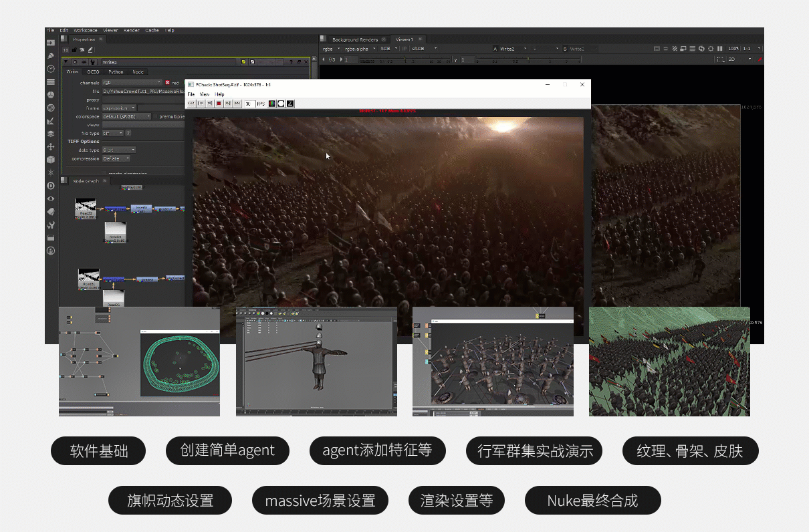Viewport: 809px width, 532px height.
Task: Open the Viewer 2D mode dropdown
Action: tap(740, 59)
